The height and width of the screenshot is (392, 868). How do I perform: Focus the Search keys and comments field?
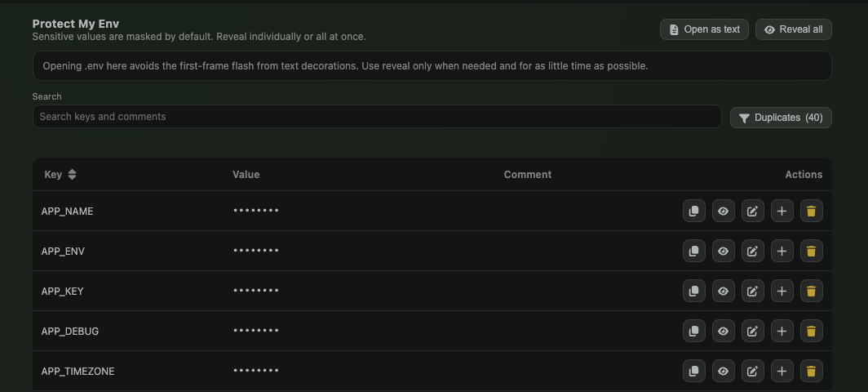click(x=377, y=117)
